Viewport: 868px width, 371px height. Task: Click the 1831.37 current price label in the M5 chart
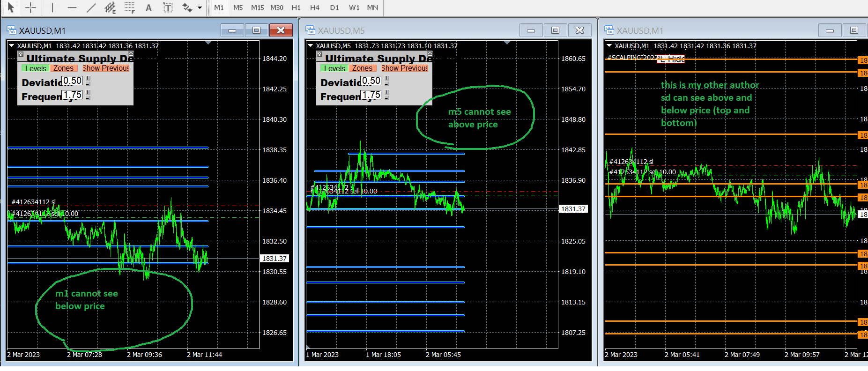coord(573,209)
